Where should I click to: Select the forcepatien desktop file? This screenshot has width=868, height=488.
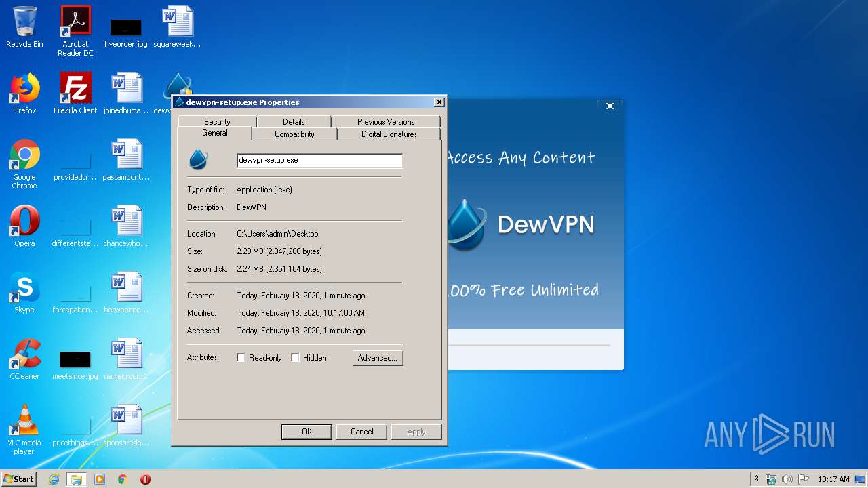tap(75, 300)
